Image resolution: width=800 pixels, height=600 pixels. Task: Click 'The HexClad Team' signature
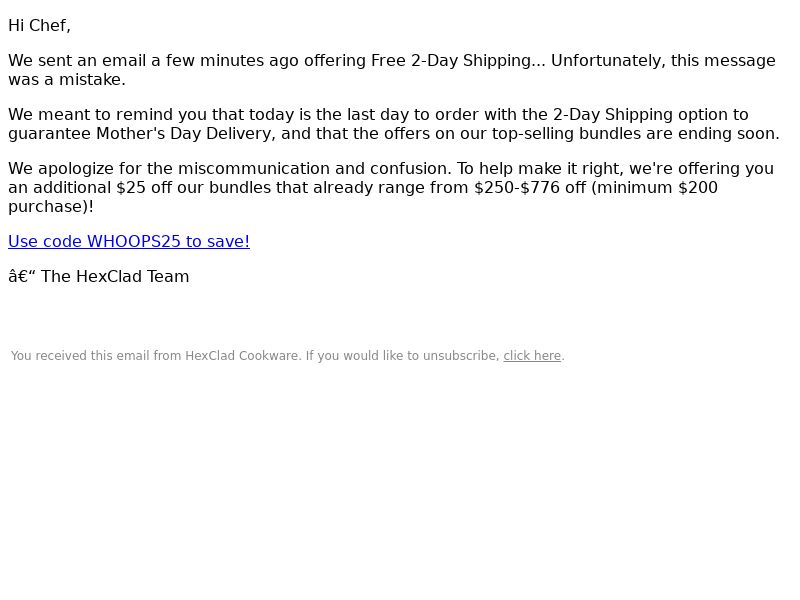tap(115, 277)
